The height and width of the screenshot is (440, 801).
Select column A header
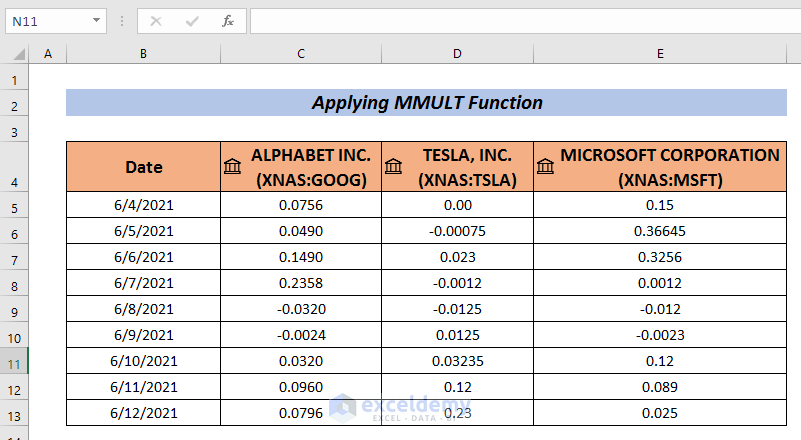(48, 54)
